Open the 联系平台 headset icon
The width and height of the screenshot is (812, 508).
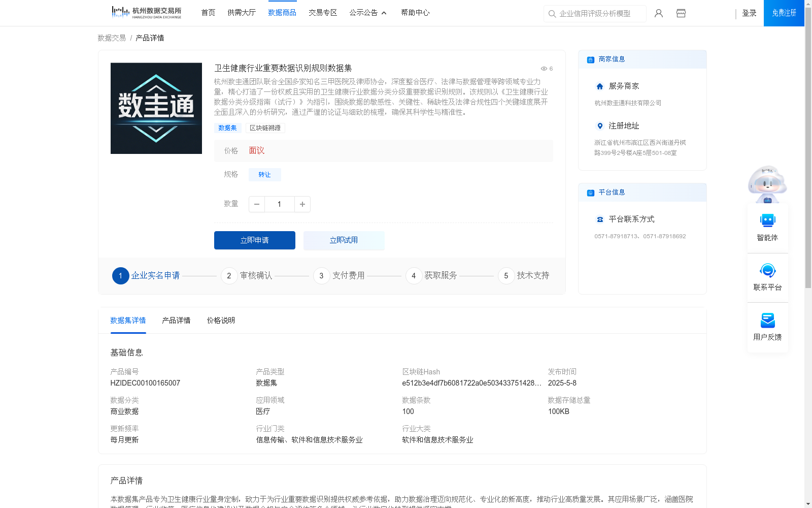768,270
